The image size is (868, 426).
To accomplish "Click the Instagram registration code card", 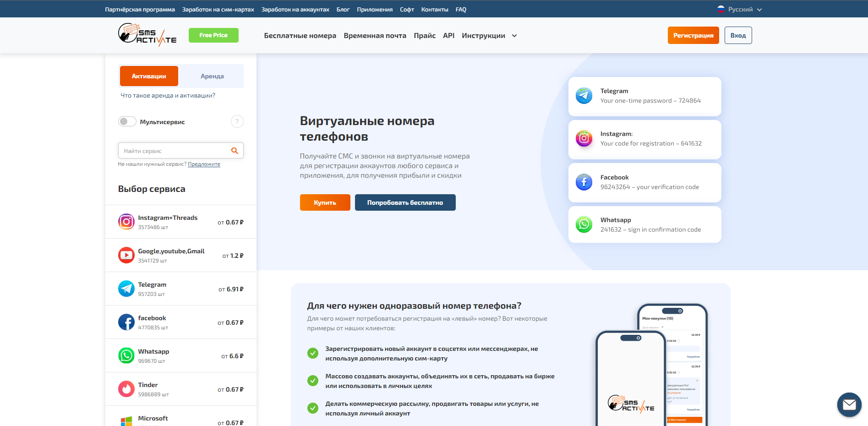I will point(645,139).
